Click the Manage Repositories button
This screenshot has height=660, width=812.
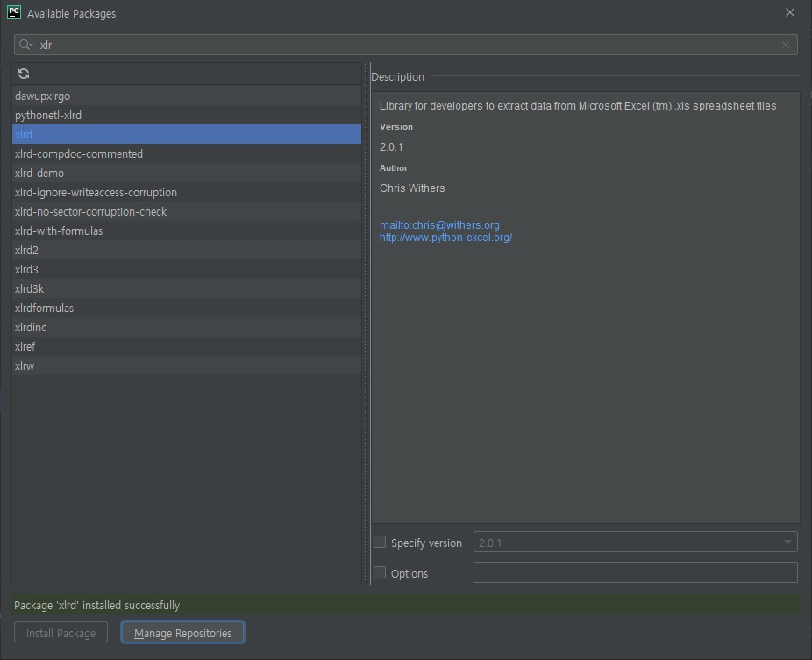182,633
